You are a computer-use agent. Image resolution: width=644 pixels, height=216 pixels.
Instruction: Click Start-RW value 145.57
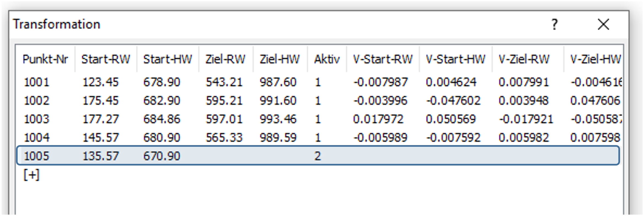[101, 138]
